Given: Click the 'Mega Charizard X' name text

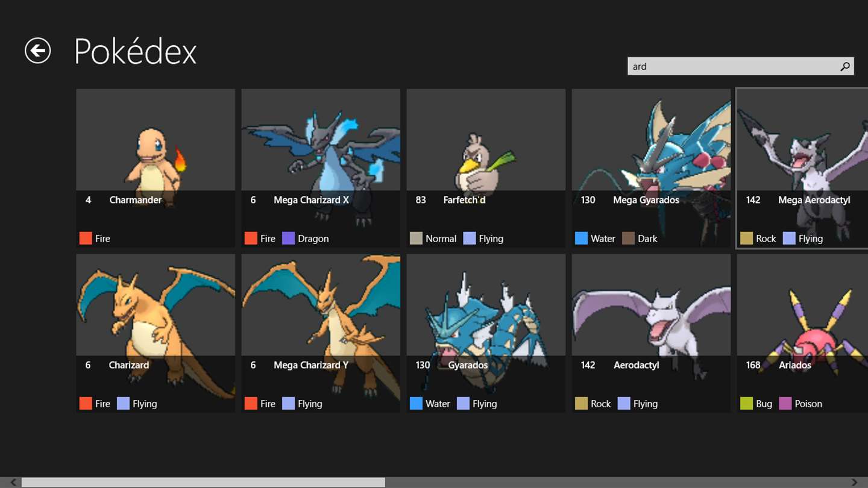Looking at the screenshot, I should [x=311, y=200].
